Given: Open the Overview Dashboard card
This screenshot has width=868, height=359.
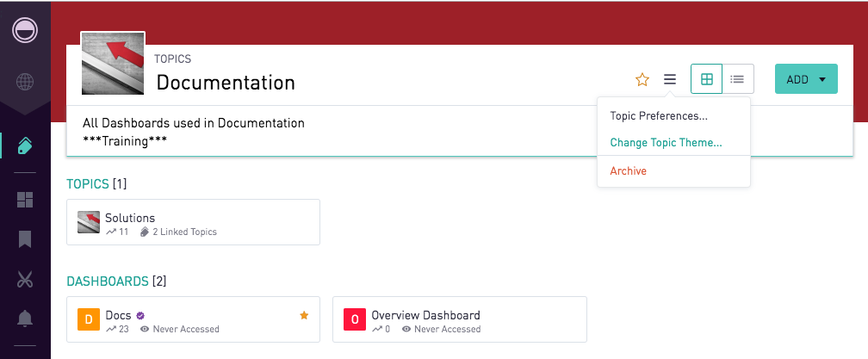Looking at the screenshot, I should [x=460, y=319].
